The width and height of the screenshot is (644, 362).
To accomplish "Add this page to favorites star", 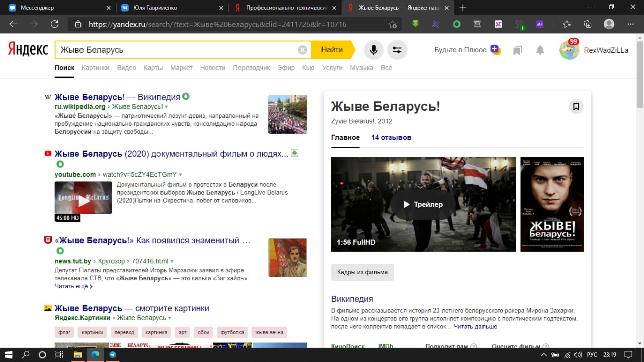I will coord(392,24).
